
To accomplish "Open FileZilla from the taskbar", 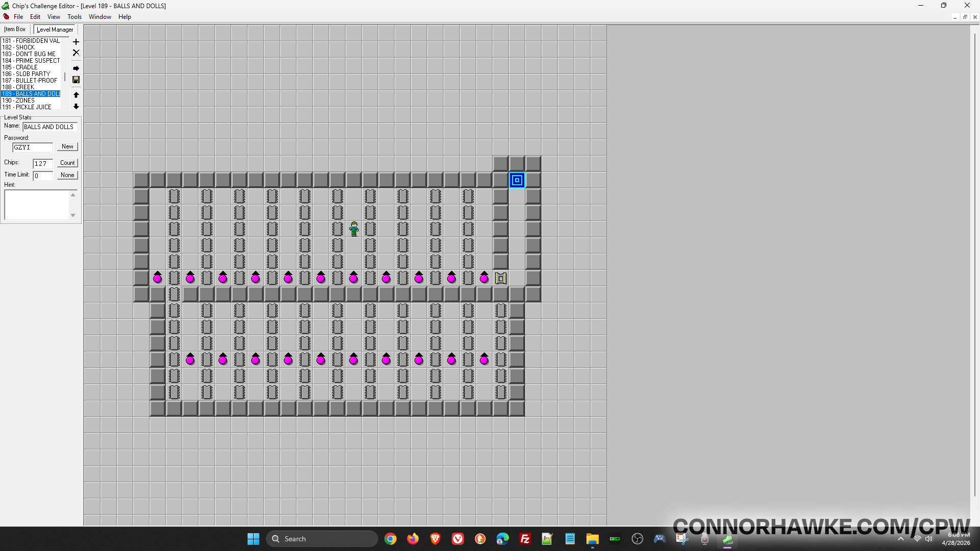I will click(x=525, y=539).
